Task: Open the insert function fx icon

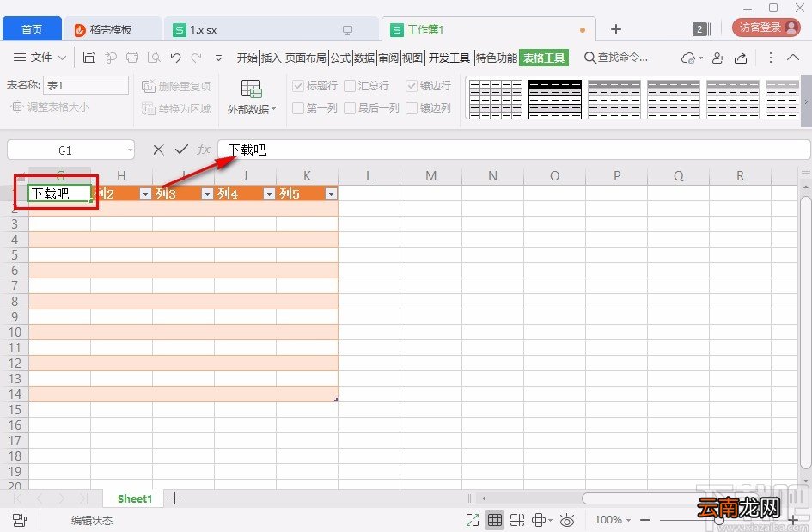Action: [x=204, y=150]
